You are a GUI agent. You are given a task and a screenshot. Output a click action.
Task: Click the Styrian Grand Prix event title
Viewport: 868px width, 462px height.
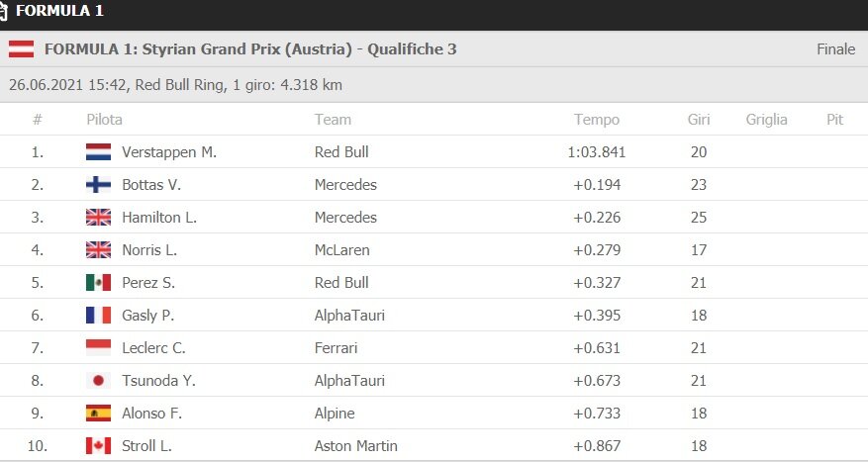point(250,49)
